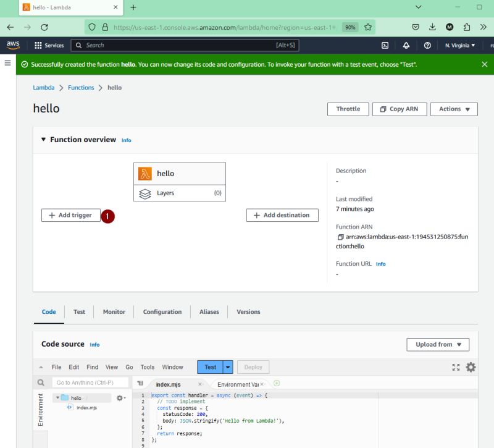Screen dimensions: 494x448
Task: Toggle fullscreen in the code editor
Action: pyautogui.click(x=456, y=366)
